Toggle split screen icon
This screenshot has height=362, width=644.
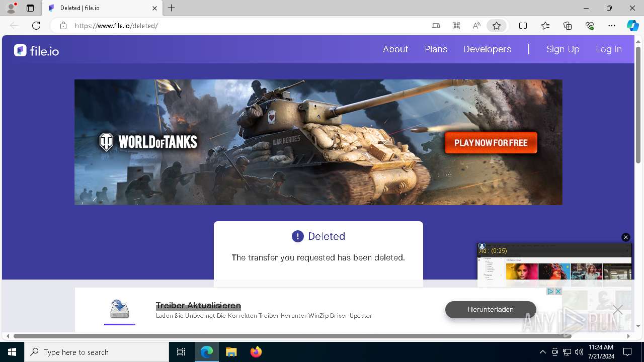(523, 26)
